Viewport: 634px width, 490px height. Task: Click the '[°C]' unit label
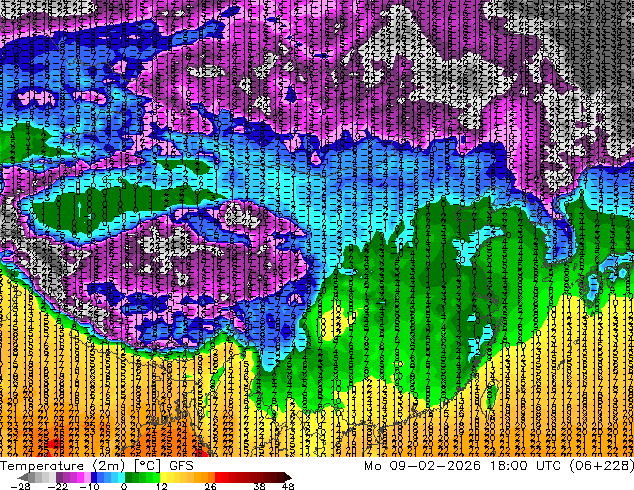coord(147,466)
